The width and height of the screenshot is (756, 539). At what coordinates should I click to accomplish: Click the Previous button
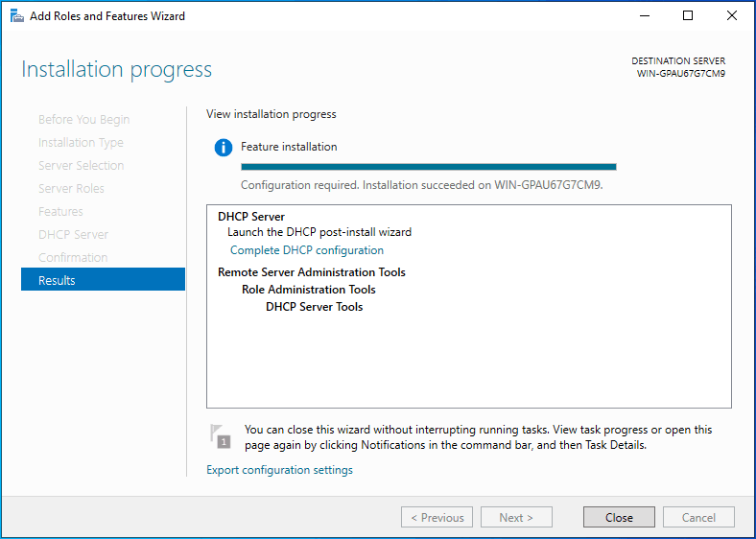tap(437, 517)
